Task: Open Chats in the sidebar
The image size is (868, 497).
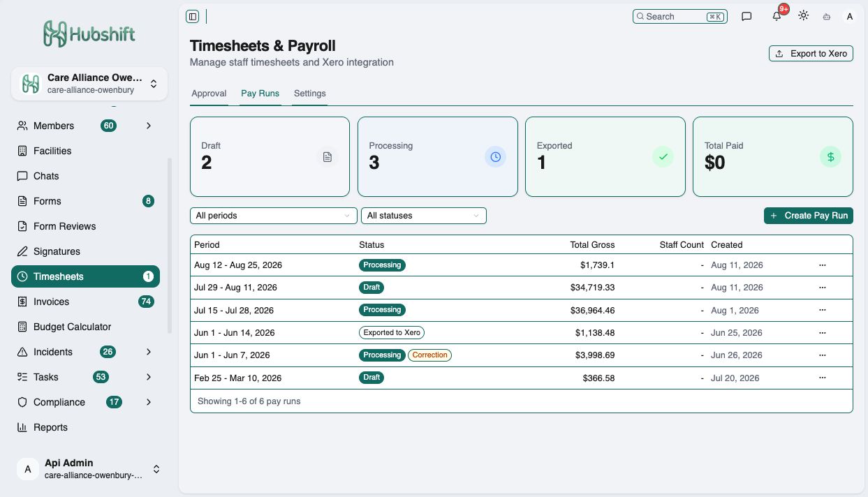Action: coord(85,176)
